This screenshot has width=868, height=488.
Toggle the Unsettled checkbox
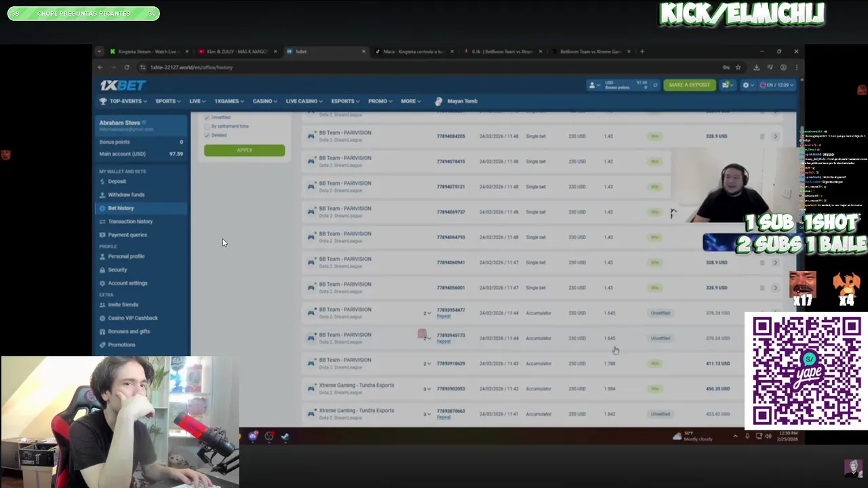pos(207,117)
